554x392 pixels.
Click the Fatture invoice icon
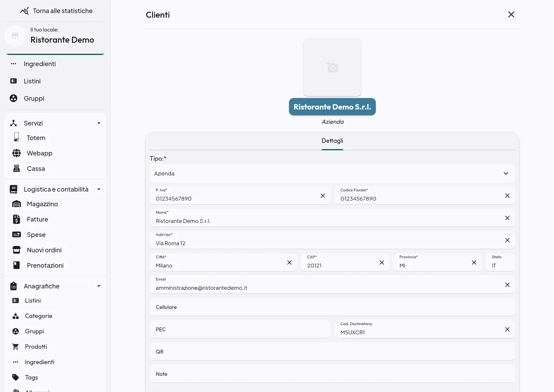16,219
